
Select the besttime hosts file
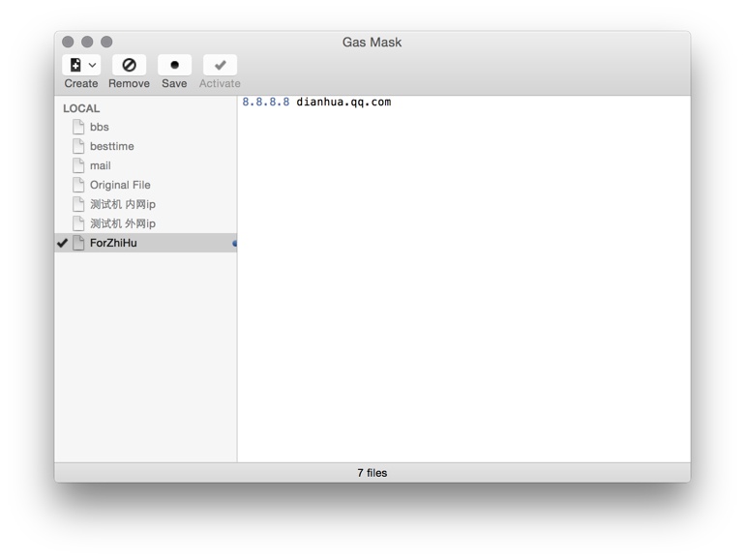[x=146, y=146]
